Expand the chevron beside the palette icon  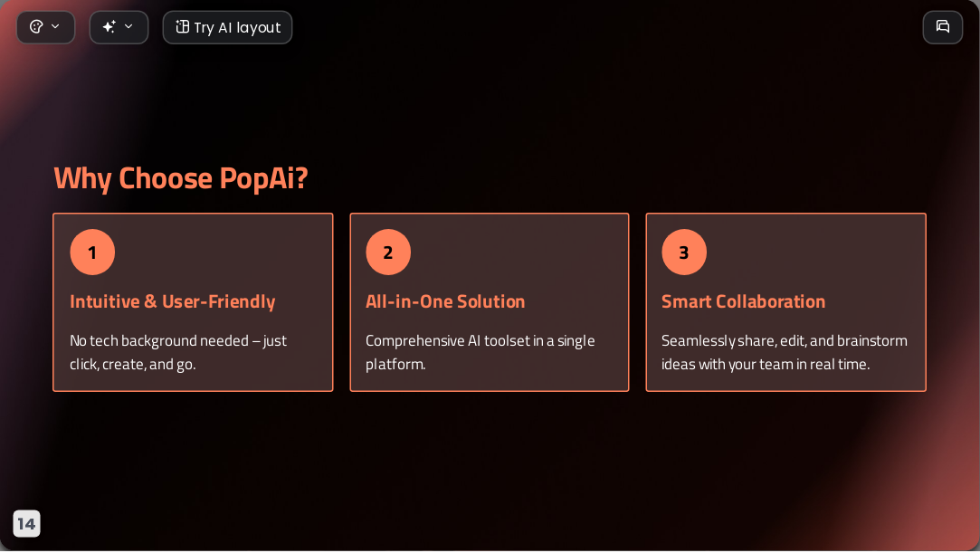(55, 27)
